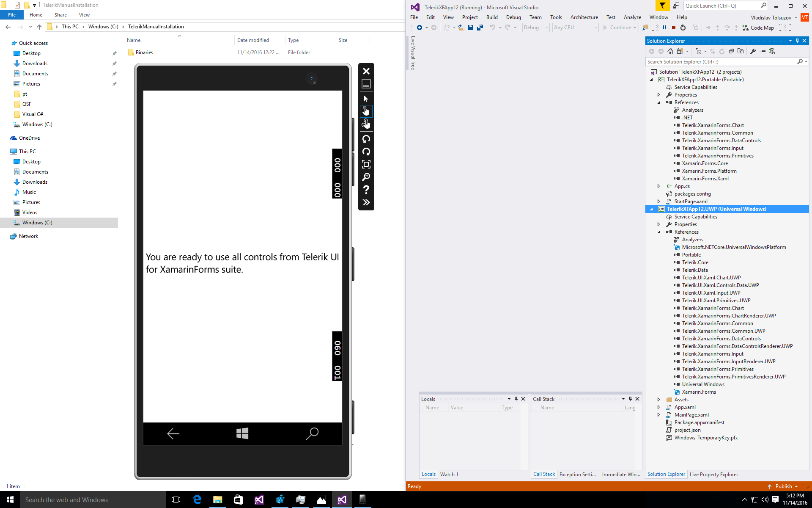Open the emulator Zoom tool

[x=366, y=177]
